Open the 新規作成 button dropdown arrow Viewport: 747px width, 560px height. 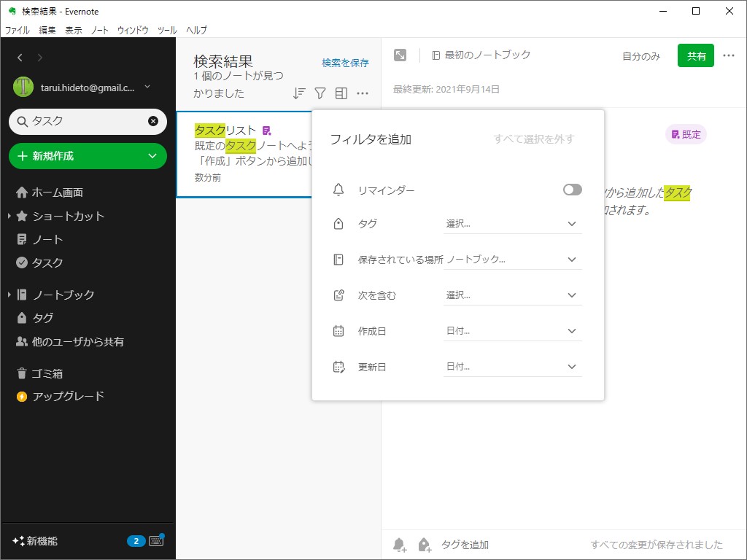click(152, 156)
